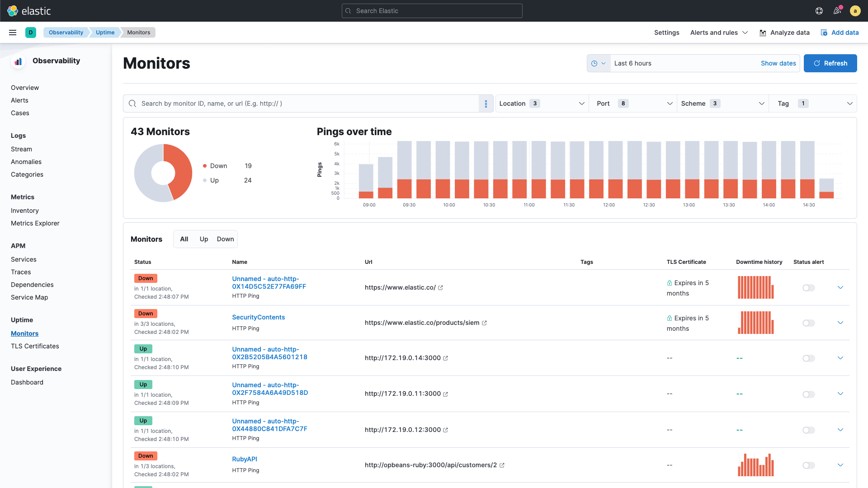Viewport: 868px width, 488px height.
Task: Expand the SecurityContents monitor row
Action: [840, 323]
